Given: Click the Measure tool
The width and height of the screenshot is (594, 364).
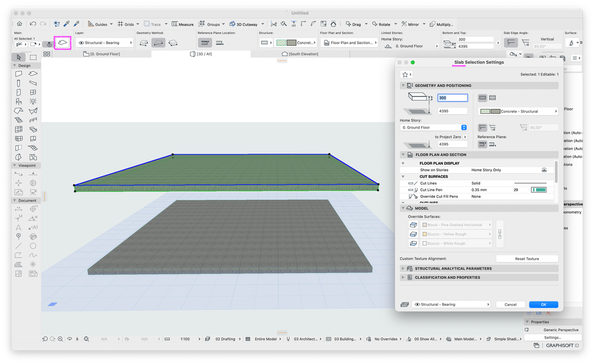Looking at the screenshot, I should point(183,24).
